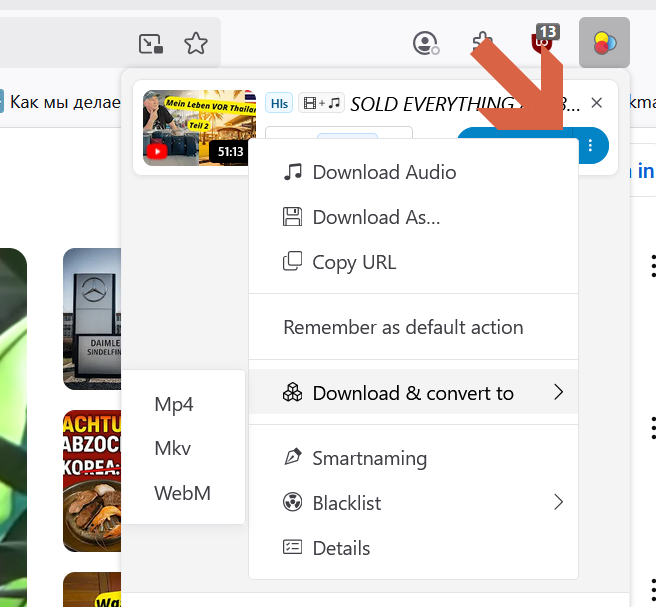Expand the Blacklist submenu

point(347,503)
